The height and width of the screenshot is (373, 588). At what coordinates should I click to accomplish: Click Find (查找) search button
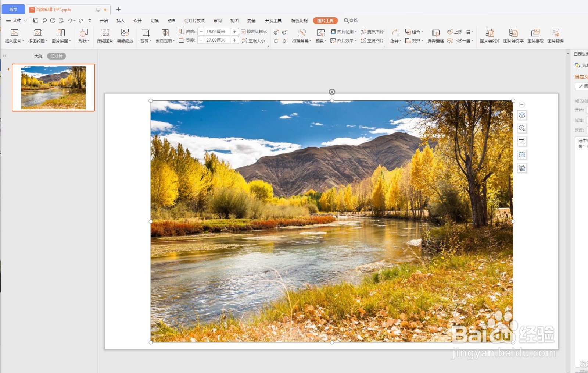351,21
